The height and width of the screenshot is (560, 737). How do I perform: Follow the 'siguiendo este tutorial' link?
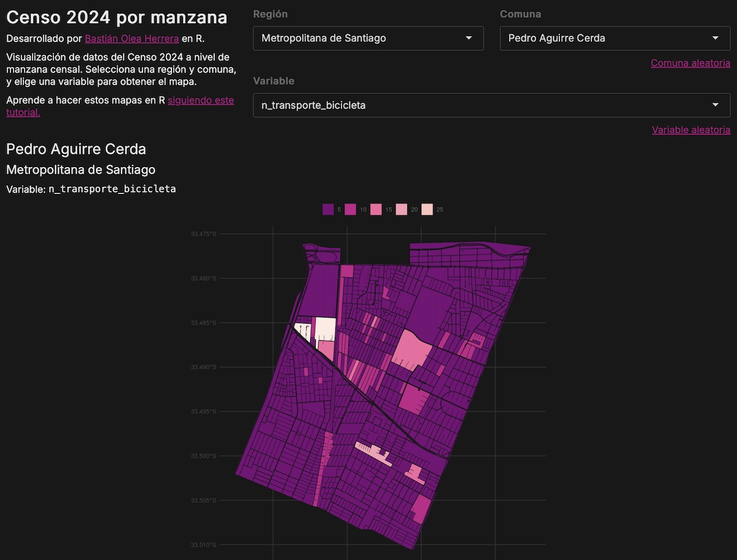pyautogui.click(x=200, y=100)
